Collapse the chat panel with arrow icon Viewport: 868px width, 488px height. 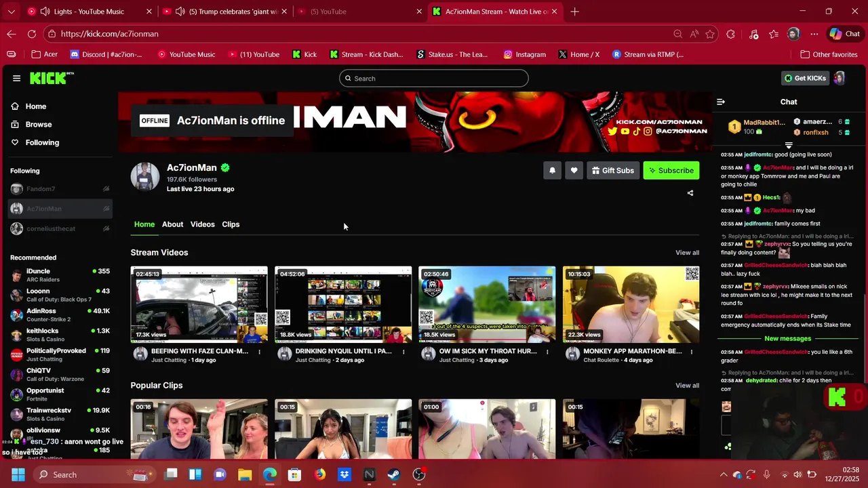[x=721, y=102]
